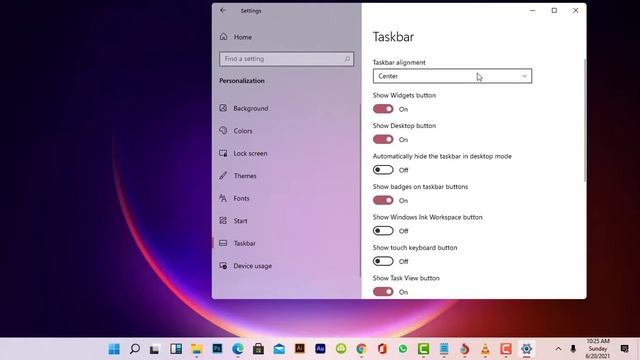The height and width of the screenshot is (360, 640).
Task: Open Google Chrome from the taskbar
Action: pos(361,349)
